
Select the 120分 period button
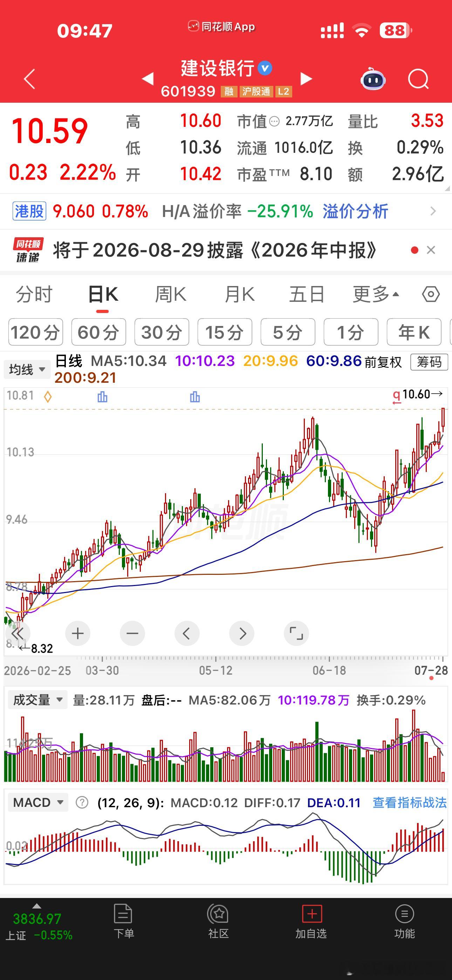35,332
